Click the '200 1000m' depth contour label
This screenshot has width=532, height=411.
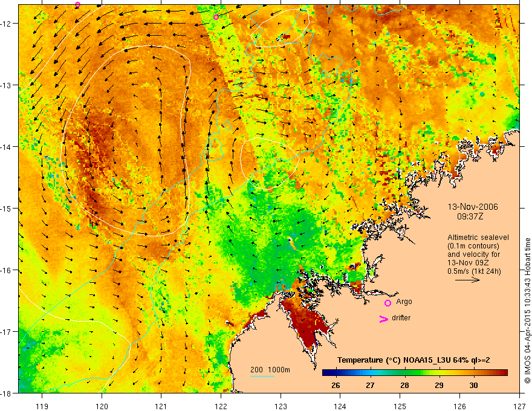(270, 370)
